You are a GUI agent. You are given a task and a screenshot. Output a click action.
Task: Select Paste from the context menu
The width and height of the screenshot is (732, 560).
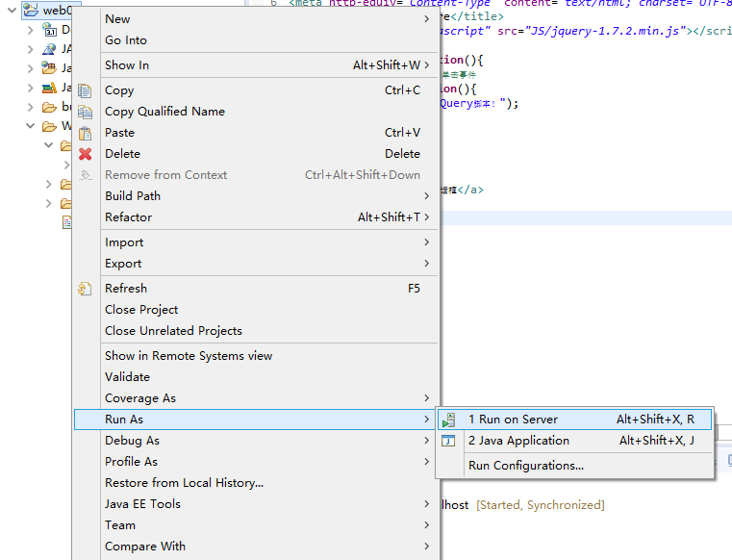pyautogui.click(x=256, y=133)
